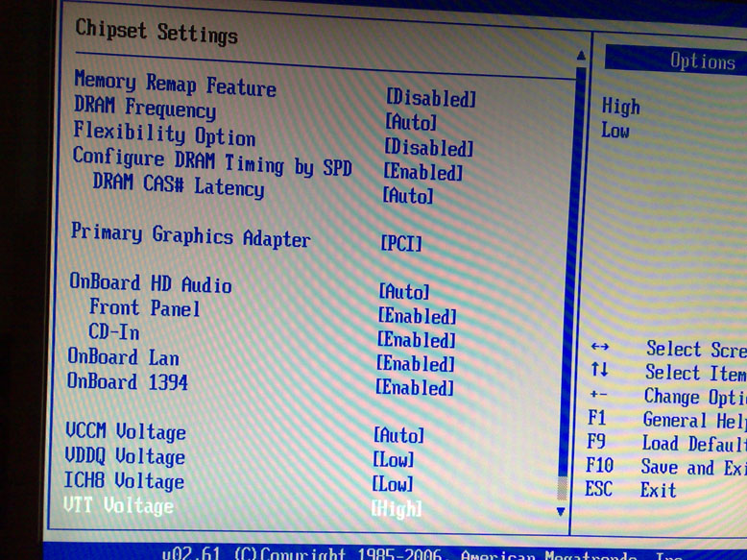
Task: Click the scroll down arrow
Action: tap(561, 512)
